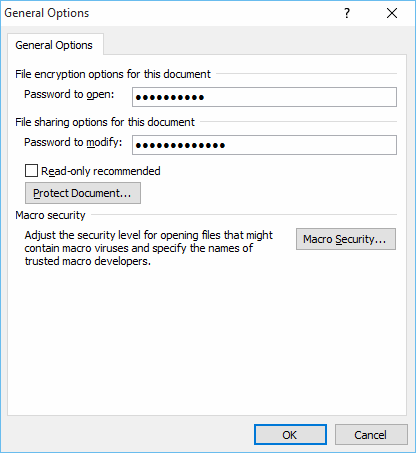Select the General Options tab
This screenshot has width=417, height=453.
point(54,45)
